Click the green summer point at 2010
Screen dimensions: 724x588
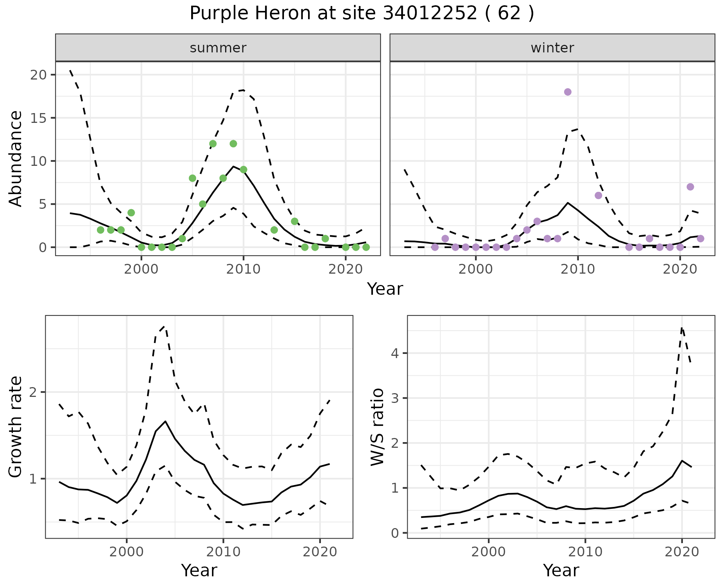tap(243, 170)
